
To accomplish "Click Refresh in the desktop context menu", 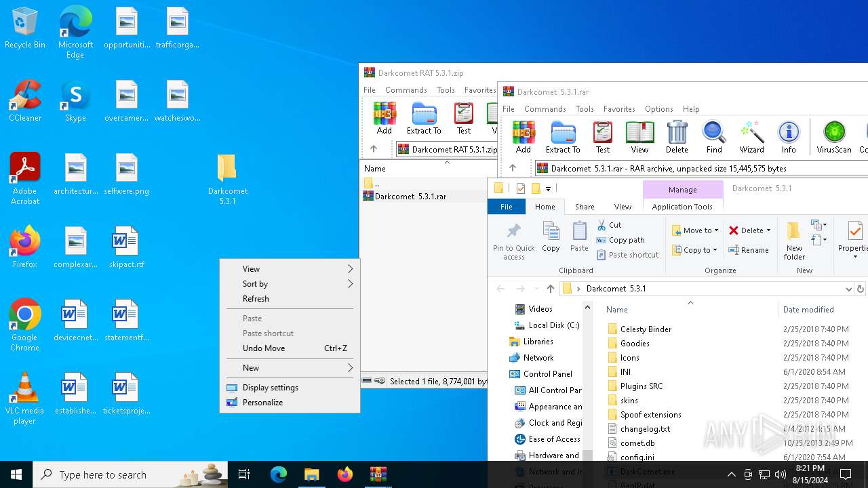I will pyautogui.click(x=291, y=299).
